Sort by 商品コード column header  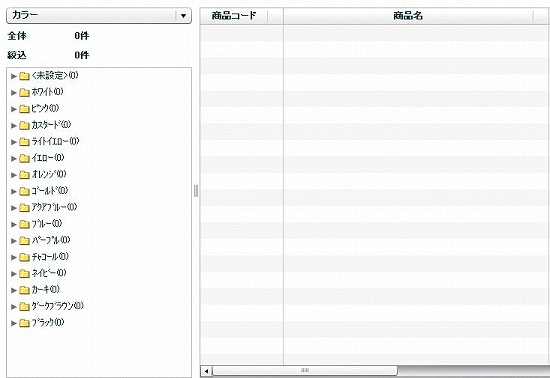(234, 16)
